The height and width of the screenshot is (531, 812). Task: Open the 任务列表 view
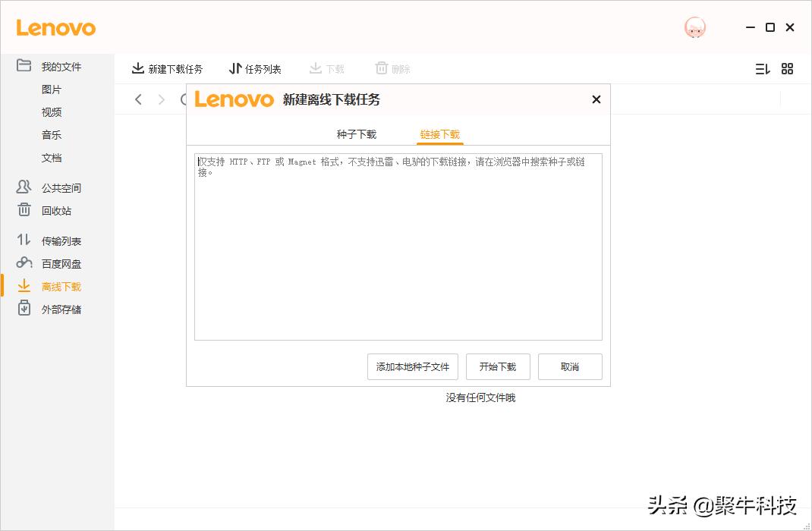click(255, 68)
